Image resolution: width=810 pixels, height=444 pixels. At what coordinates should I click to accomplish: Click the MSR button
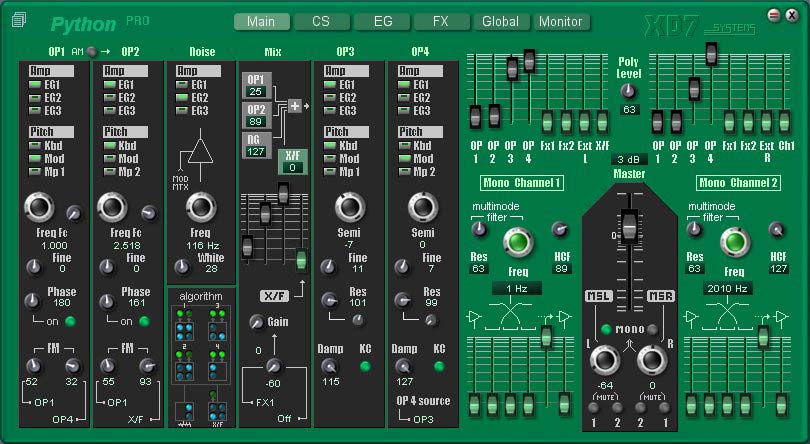click(661, 296)
